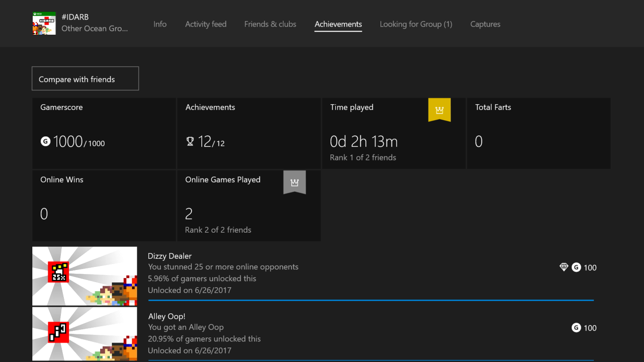Viewport: 644px width, 362px height.
Task: Click the Compare with friends button
Action: 86,78
